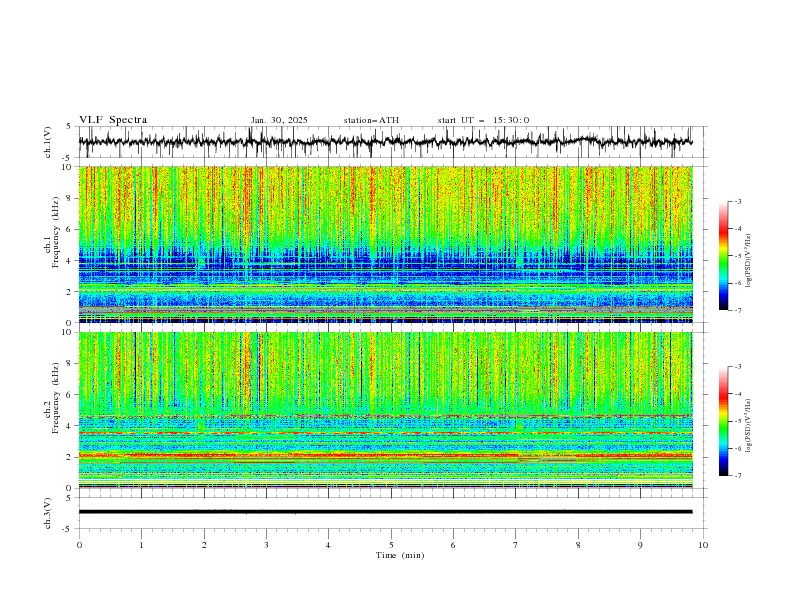The image size is (792, 612).
Task: Click the time axis tick label "6"
Action: 453,545
